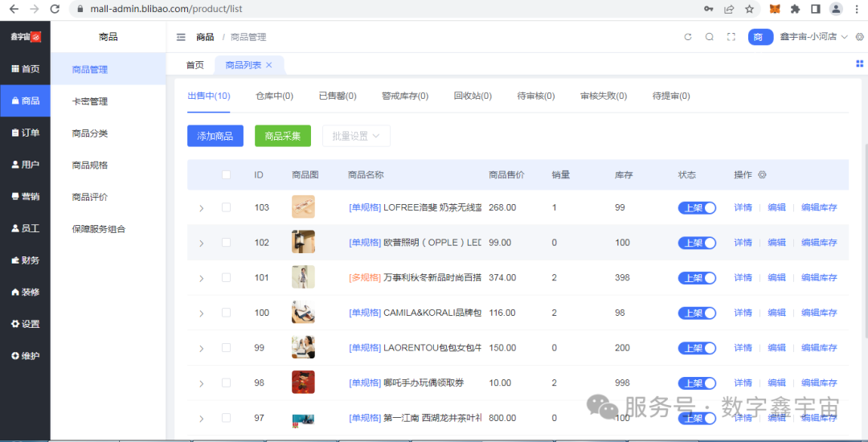Click product 98 thumbnail image
Image resolution: width=868 pixels, height=442 pixels.
(x=303, y=383)
